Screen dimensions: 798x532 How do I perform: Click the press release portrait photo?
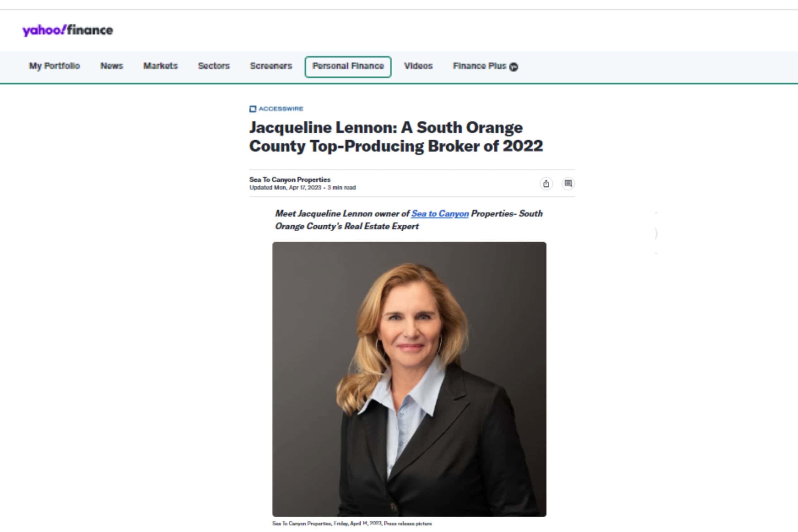coord(409,379)
